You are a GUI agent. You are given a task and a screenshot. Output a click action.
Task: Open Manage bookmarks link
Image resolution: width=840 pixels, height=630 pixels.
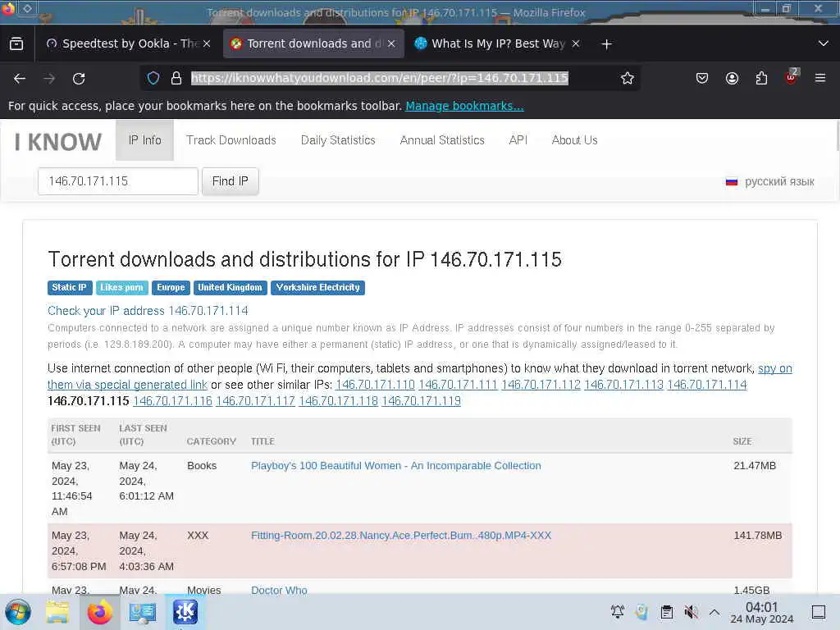[464, 106]
